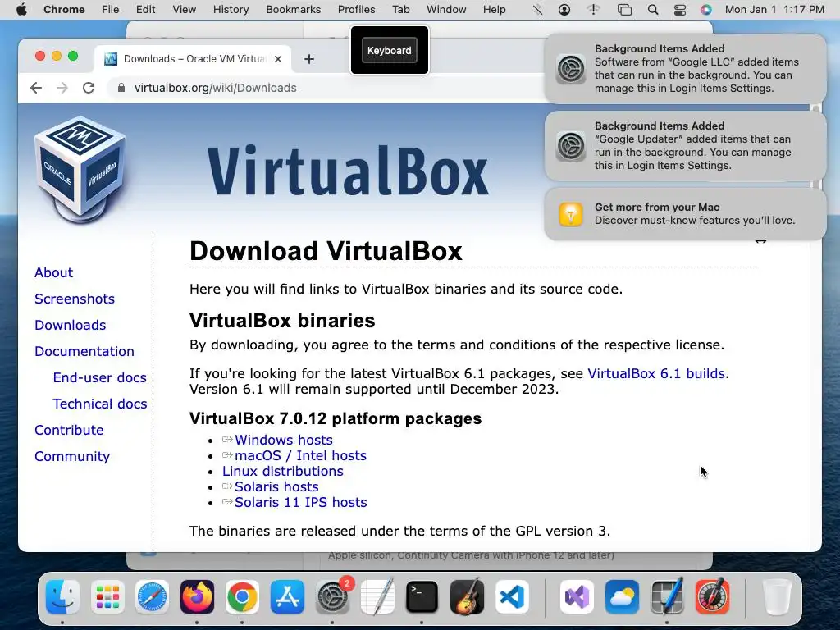Open the Help menu
This screenshot has height=630, width=840.
[494, 10]
